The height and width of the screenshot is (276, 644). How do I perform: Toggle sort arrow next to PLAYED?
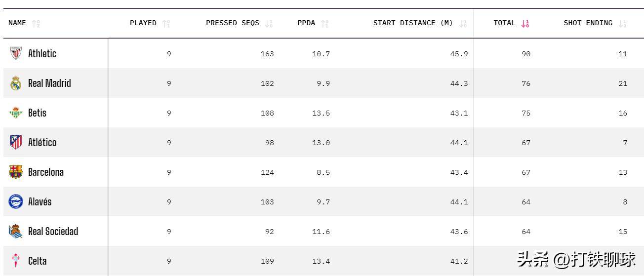166,23
